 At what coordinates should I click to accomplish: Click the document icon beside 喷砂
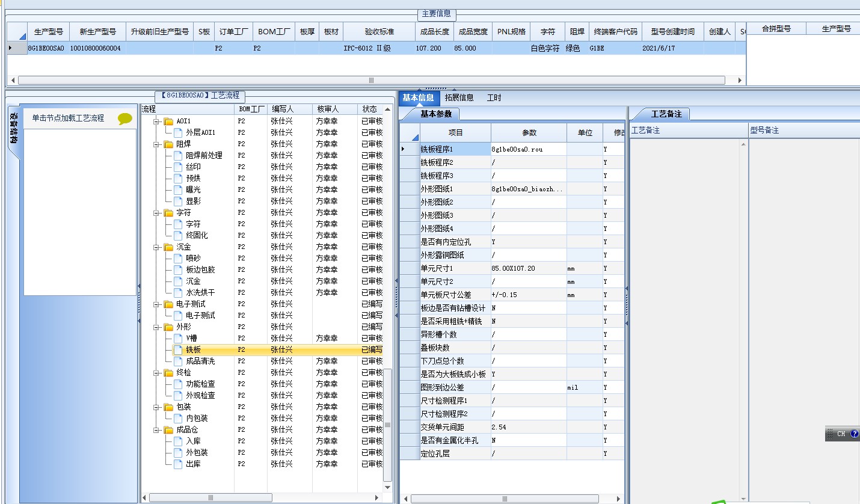coord(178,258)
